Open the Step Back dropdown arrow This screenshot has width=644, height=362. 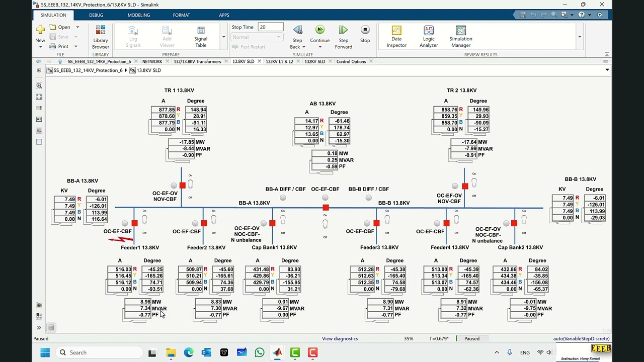304,47
